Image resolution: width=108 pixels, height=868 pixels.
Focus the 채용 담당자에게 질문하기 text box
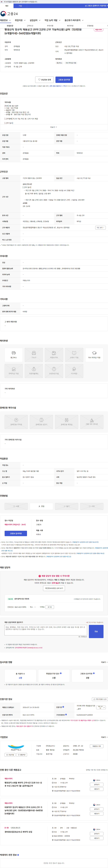(46, 630)
